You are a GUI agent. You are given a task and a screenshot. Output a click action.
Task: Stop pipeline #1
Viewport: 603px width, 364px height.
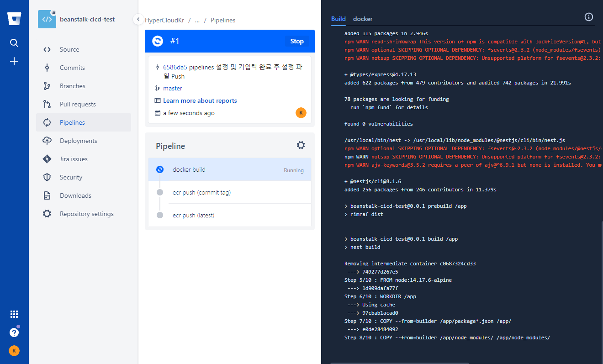(x=297, y=41)
